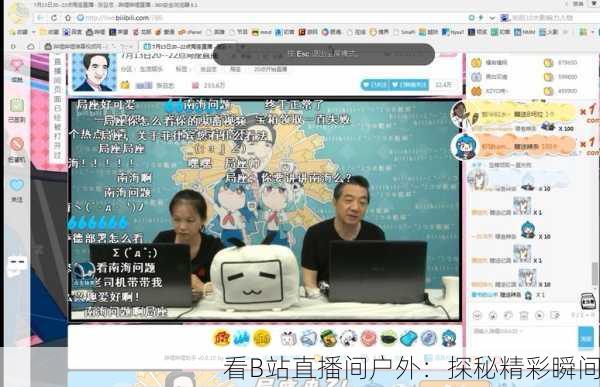Click the site security shield before the URL
This screenshot has width=600, height=387.
[x=80, y=18]
